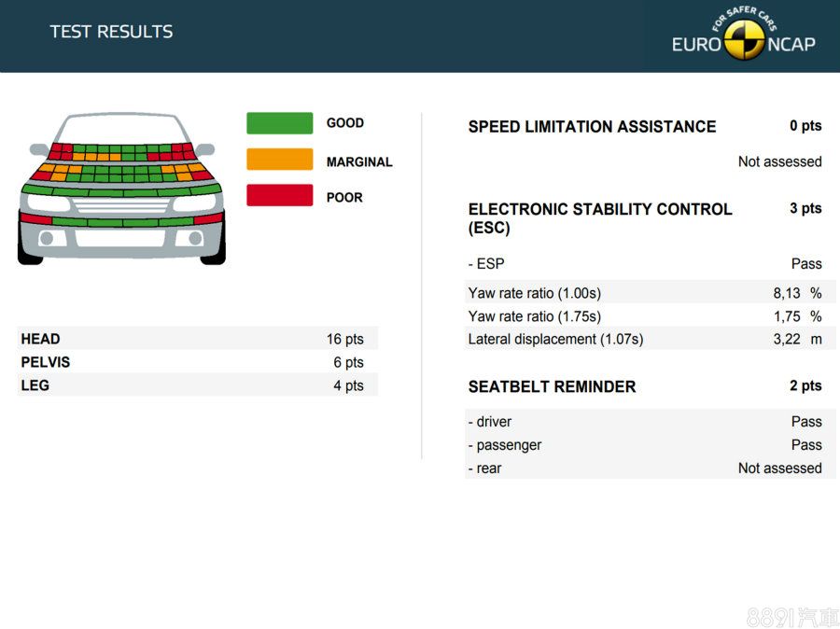
Task: Click the Seatbelt Reminder heading
Action: [552, 386]
